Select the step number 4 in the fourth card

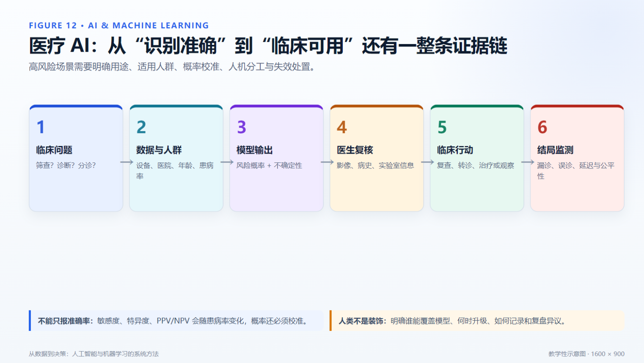(342, 127)
